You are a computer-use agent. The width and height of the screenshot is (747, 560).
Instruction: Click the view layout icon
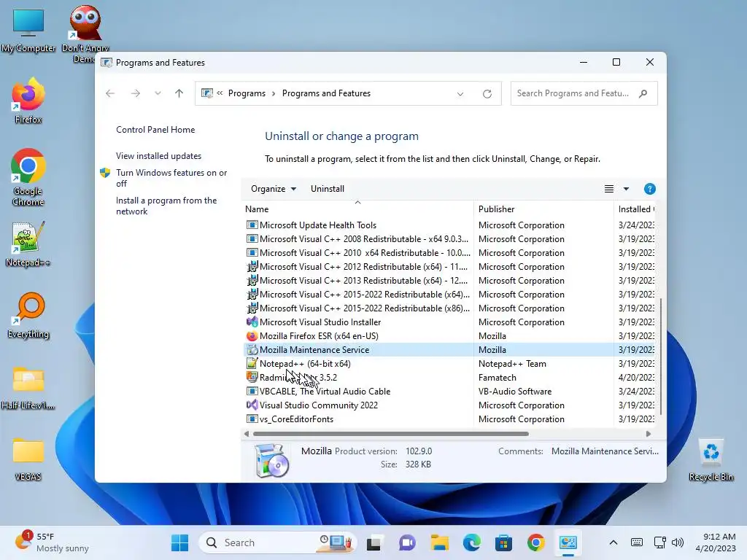point(609,189)
